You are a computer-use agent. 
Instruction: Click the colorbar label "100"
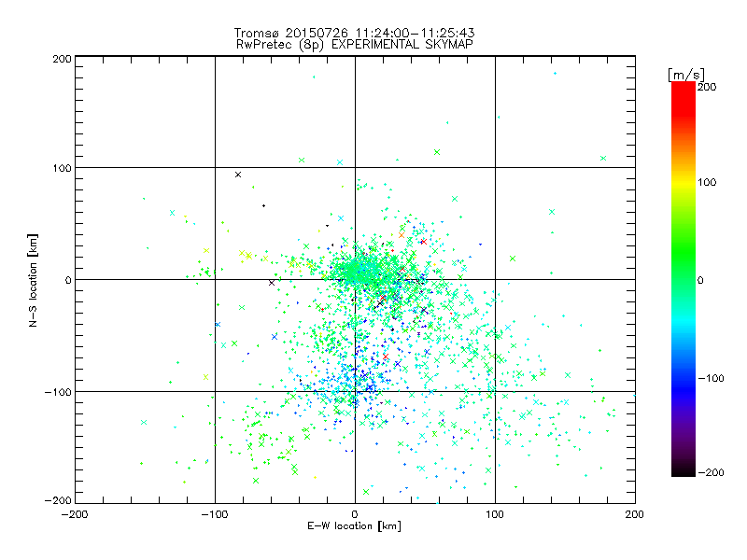pos(707,182)
